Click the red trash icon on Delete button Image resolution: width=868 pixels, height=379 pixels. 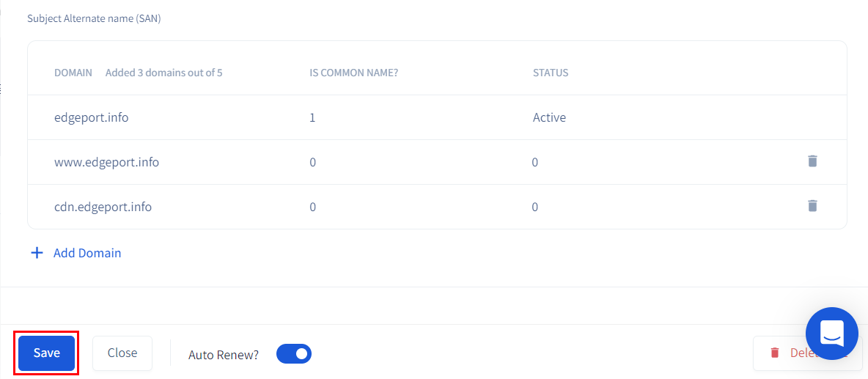coord(775,353)
